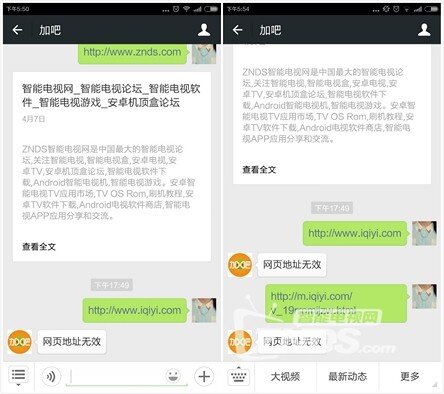This screenshot has width=444, height=394.
Task: Open profile icon in right chat header
Action: (424, 30)
